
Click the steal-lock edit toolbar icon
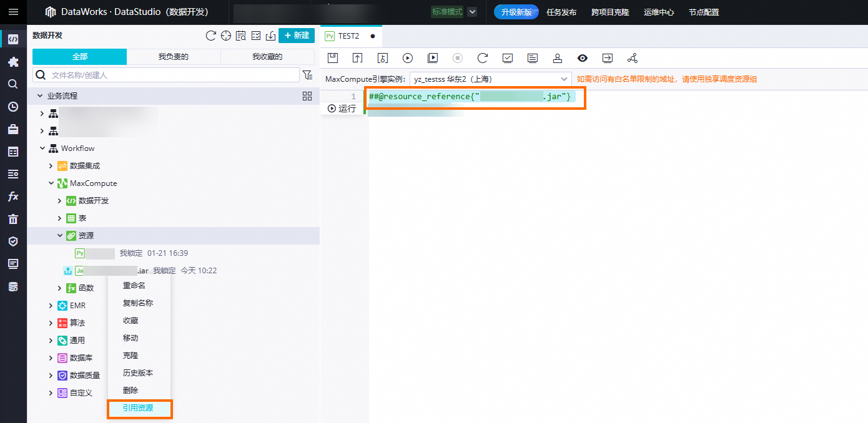pos(383,58)
